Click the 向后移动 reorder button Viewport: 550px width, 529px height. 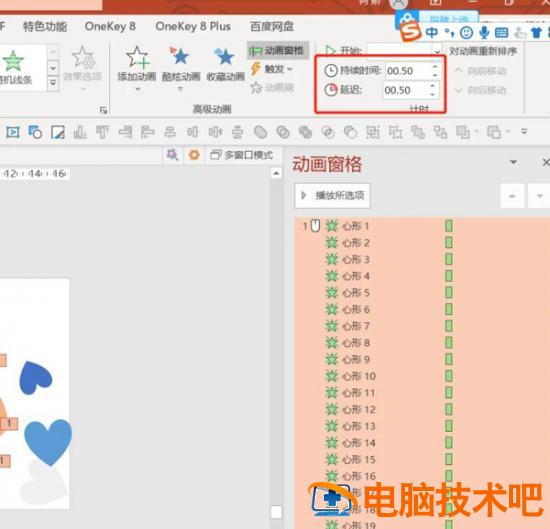[481, 91]
